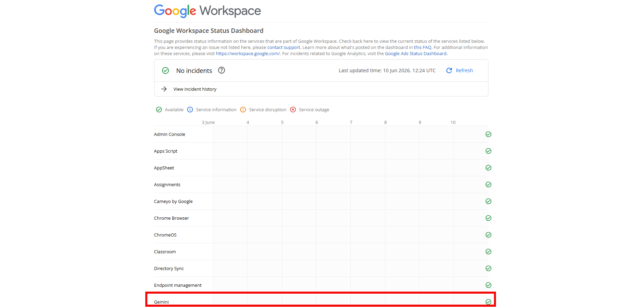Click the Google Workspace logo
The height and width of the screenshot is (307, 644).
pyautogui.click(x=207, y=11)
